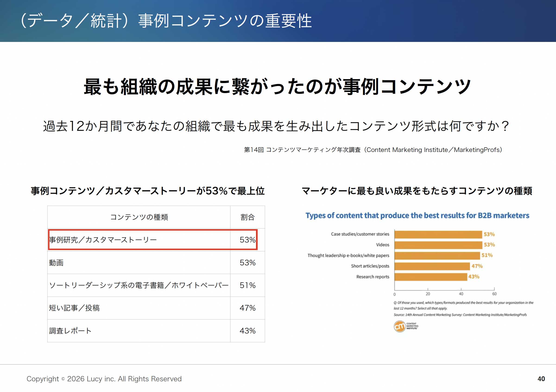Click the orange 51% bar value

click(x=487, y=255)
